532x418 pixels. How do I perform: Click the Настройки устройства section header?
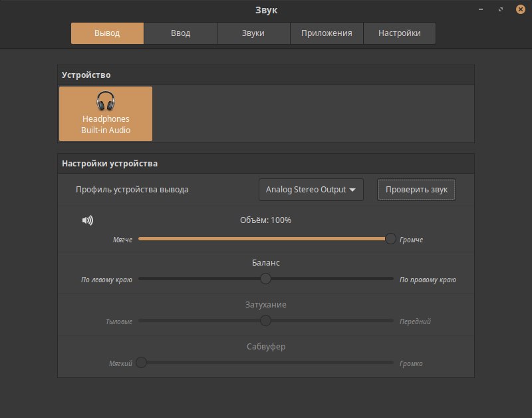(x=110, y=163)
